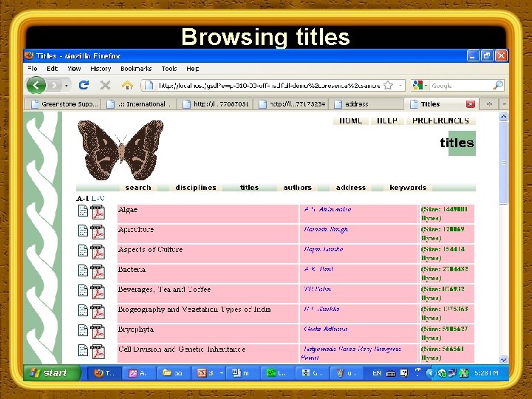Open text icon for Beverages, Tea and Coffee
The image size is (532, 399).
point(83,291)
